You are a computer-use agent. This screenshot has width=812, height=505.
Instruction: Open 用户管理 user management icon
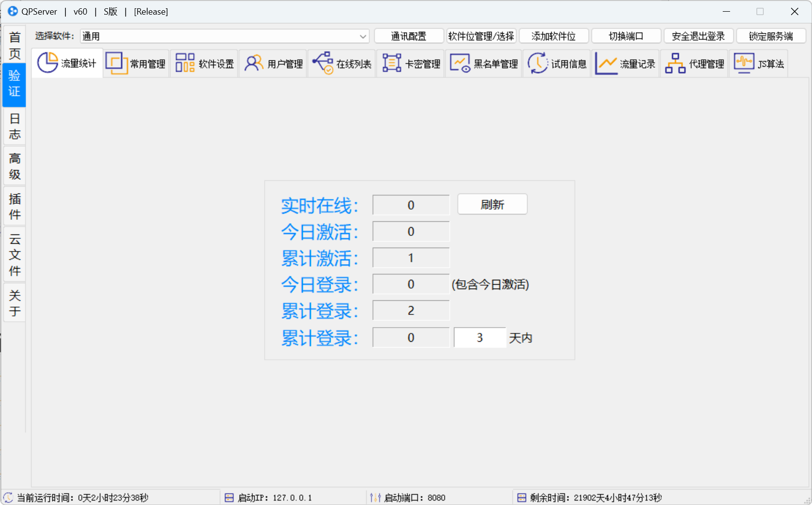click(253, 63)
